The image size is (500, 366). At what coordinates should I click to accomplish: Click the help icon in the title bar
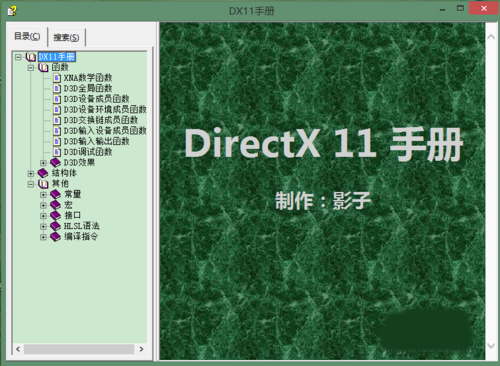pyautogui.click(x=12, y=11)
